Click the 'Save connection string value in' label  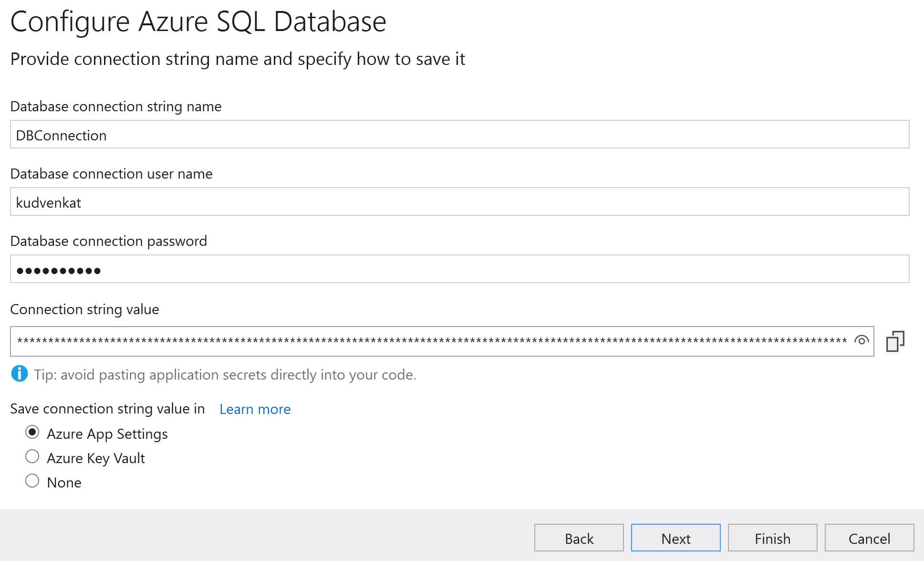[107, 409]
